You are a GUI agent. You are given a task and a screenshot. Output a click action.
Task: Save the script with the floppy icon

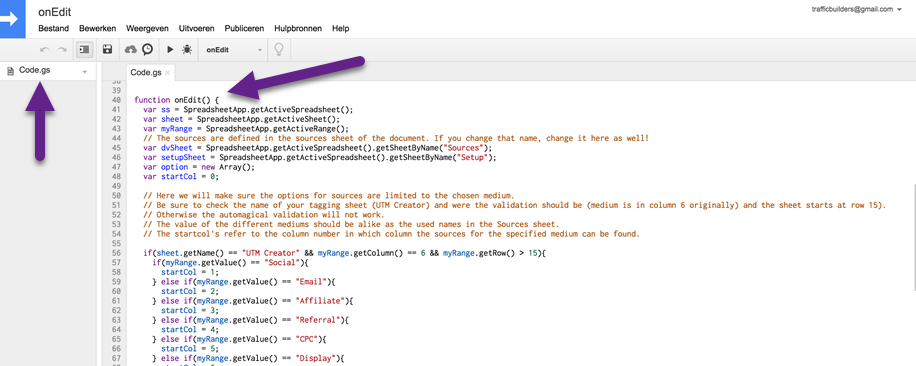click(x=107, y=50)
